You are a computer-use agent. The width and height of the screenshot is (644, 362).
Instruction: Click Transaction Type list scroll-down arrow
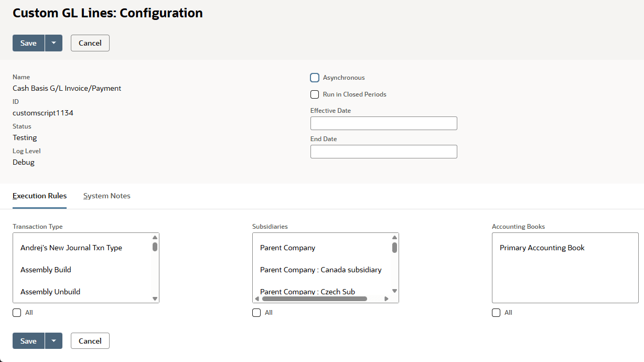[155, 299]
